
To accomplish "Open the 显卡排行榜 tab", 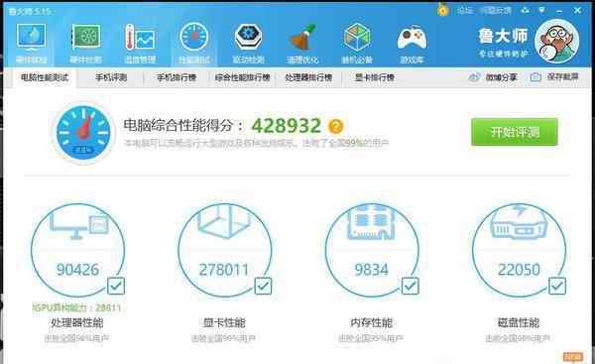I will click(x=375, y=77).
